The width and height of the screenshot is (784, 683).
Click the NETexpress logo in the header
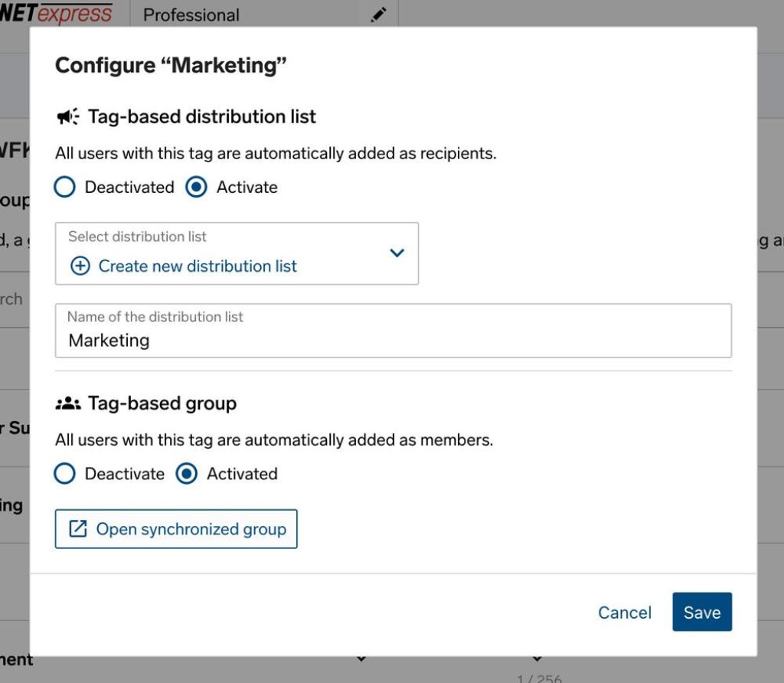point(56,13)
